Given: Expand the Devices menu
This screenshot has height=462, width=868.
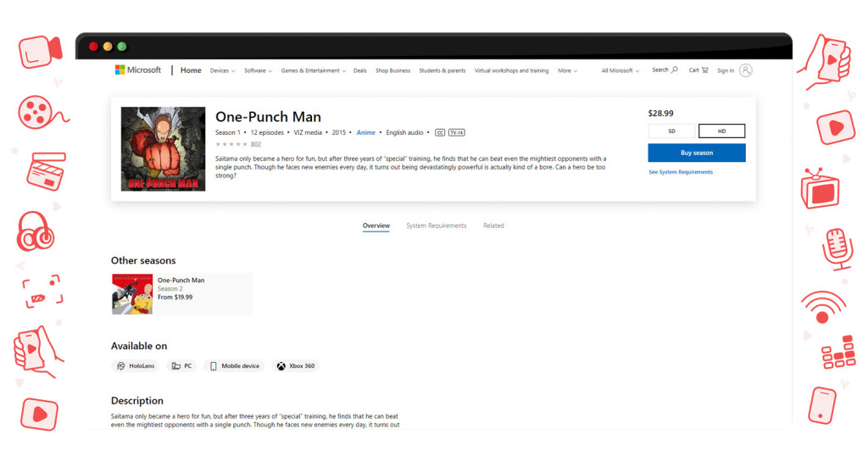Looking at the screenshot, I should click(x=223, y=70).
